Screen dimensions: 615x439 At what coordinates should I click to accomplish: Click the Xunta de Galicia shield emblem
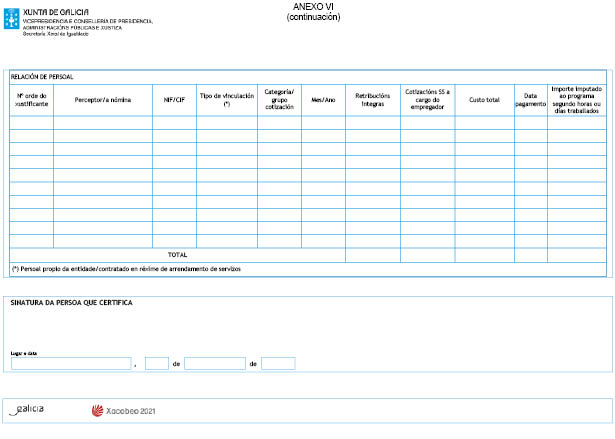(12, 17)
